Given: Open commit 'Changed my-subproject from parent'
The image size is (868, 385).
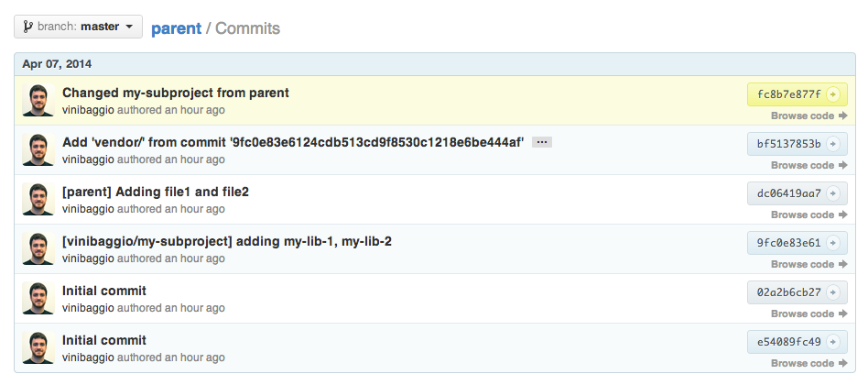Looking at the screenshot, I should (x=176, y=93).
